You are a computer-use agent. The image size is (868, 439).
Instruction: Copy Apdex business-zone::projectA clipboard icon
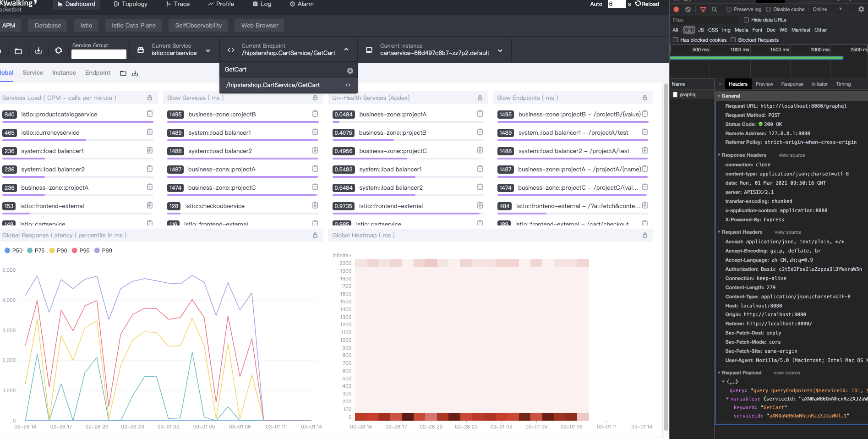[x=480, y=114]
